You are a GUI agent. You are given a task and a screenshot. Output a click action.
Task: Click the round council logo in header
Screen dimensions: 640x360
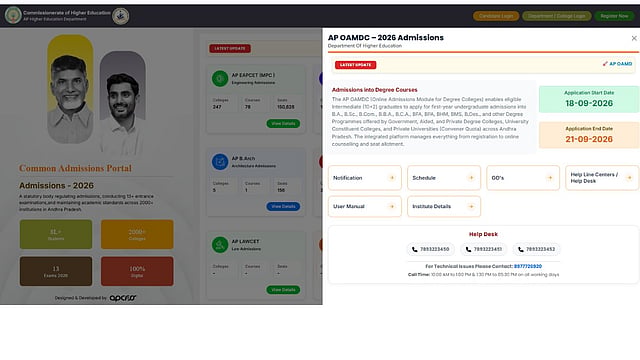click(x=120, y=16)
